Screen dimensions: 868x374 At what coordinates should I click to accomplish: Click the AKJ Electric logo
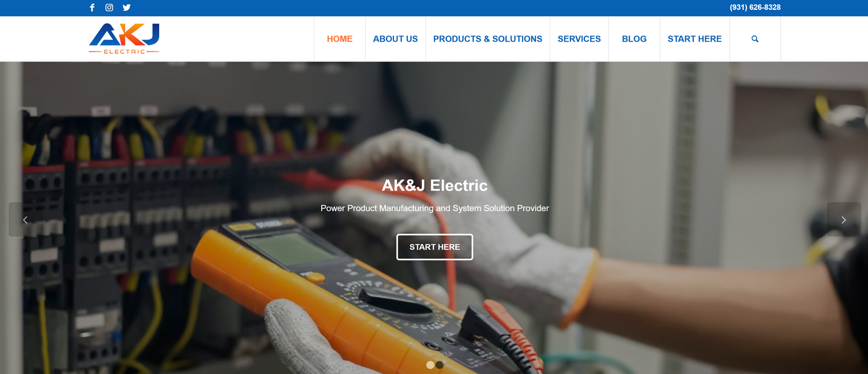[x=124, y=39]
